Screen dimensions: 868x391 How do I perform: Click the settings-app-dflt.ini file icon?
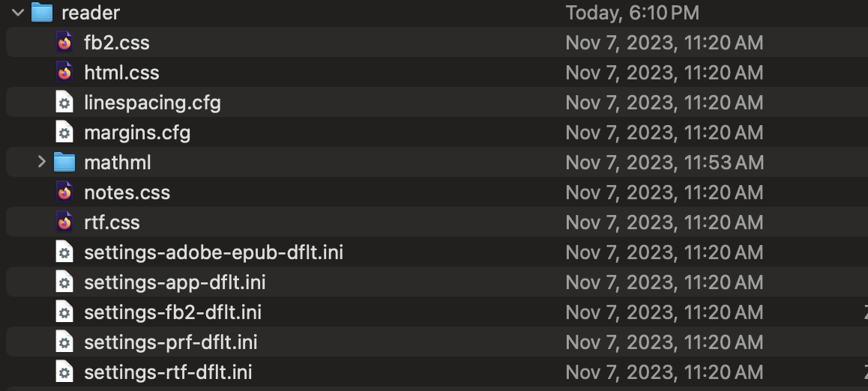[65, 282]
